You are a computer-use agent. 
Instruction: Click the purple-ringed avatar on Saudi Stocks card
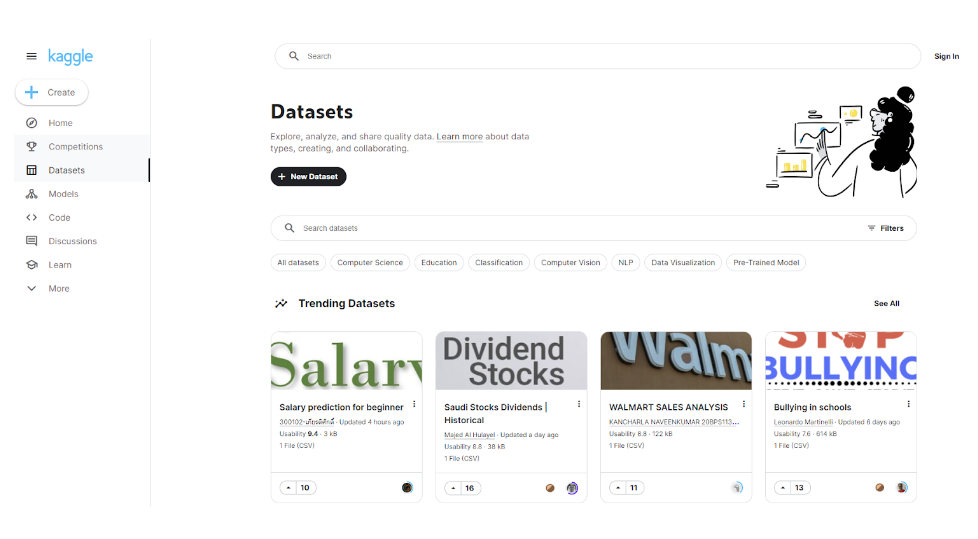click(x=572, y=488)
